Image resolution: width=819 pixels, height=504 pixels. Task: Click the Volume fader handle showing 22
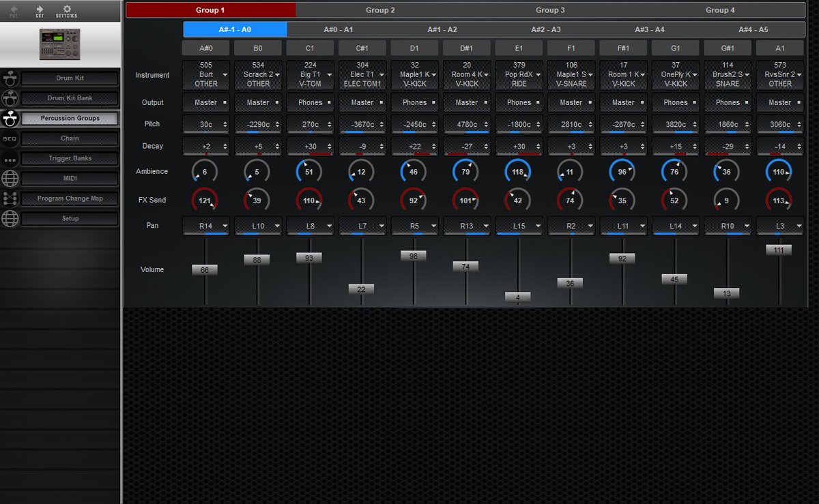tap(361, 289)
